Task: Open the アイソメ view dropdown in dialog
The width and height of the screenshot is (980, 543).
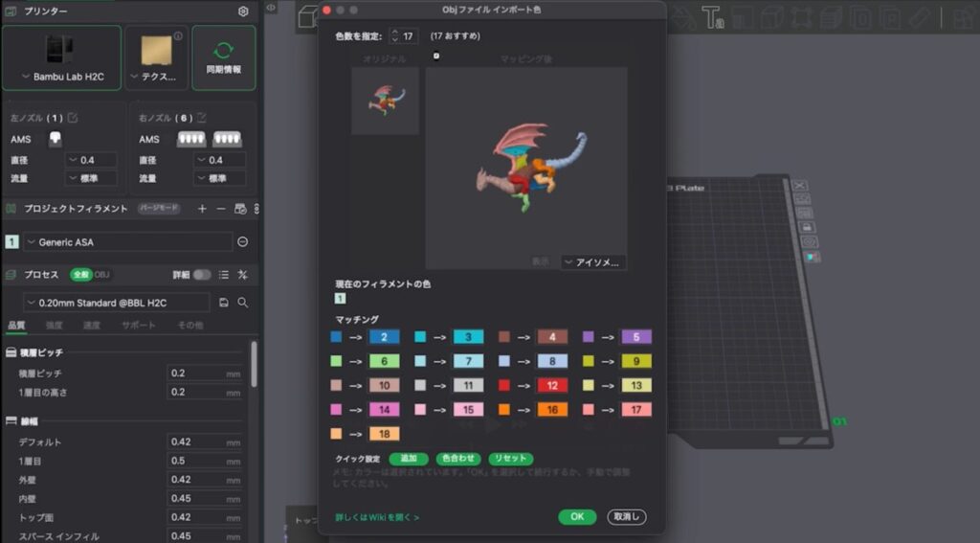Action: pos(593,261)
